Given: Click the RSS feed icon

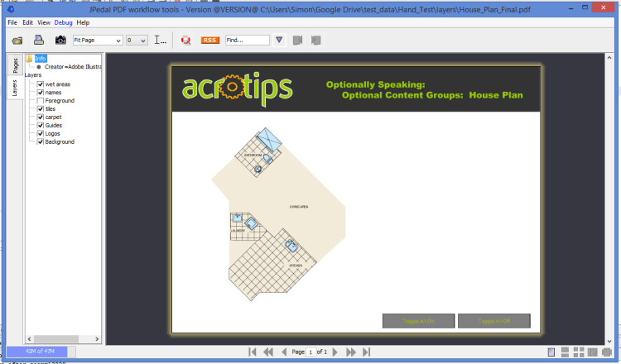Looking at the screenshot, I should [x=210, y=40].
